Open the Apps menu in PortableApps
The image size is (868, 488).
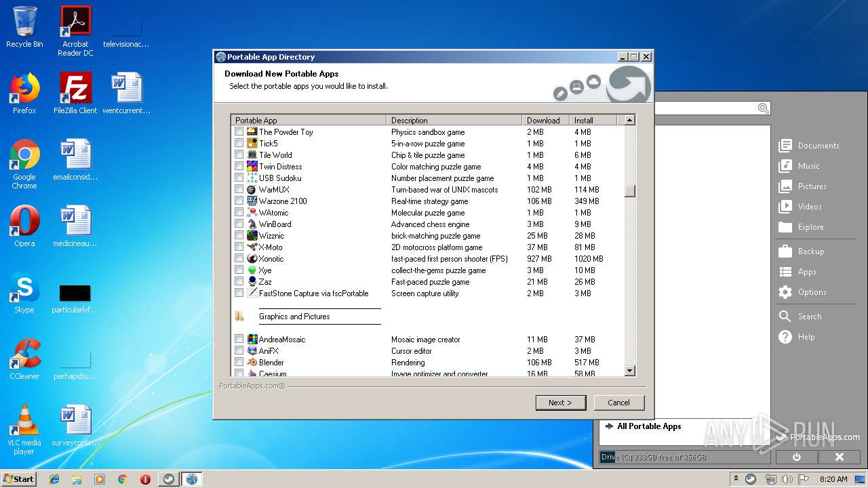pos(797,272)
